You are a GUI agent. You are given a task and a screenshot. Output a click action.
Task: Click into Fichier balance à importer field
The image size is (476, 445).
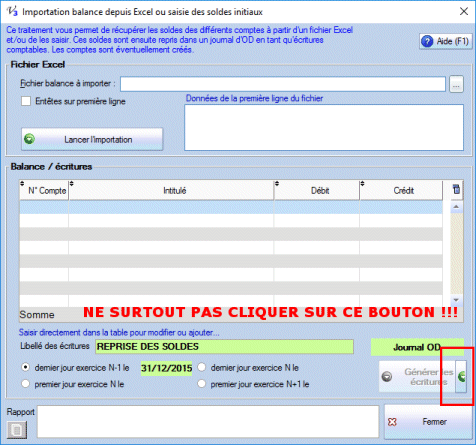pyautogui.click(x=283, y=84)
